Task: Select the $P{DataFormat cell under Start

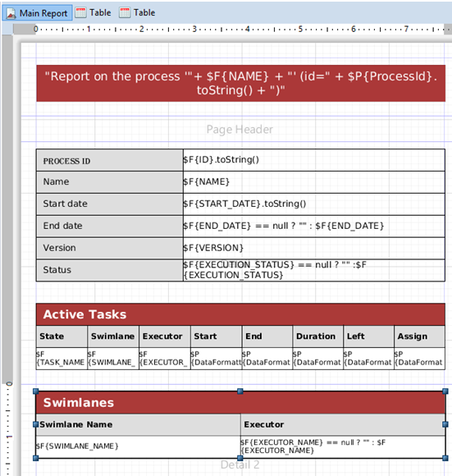Action: 217,359
